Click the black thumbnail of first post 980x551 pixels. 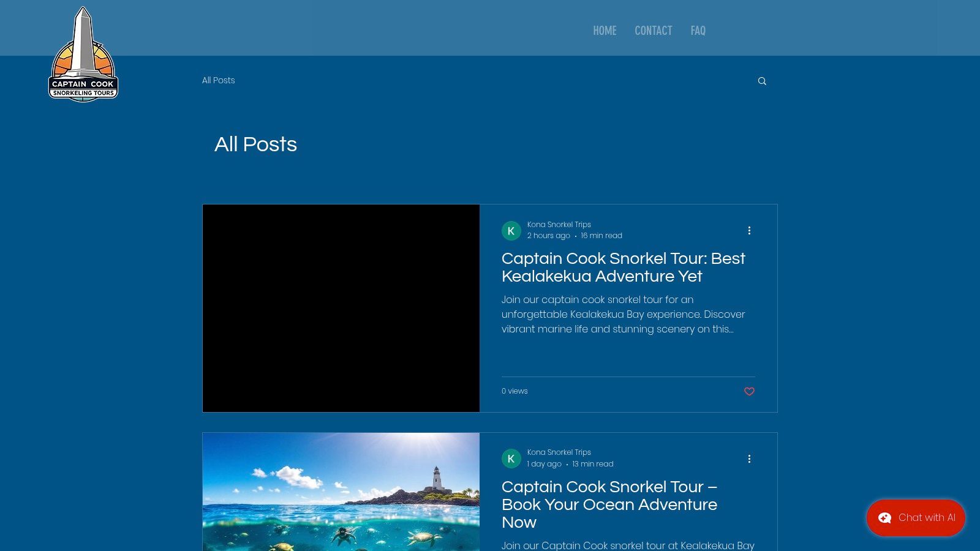[x=341, y=308]
